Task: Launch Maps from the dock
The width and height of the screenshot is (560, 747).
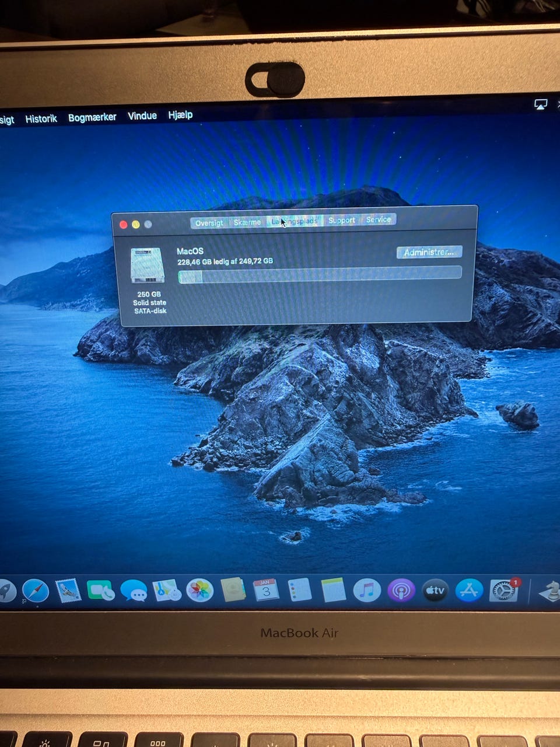Action: [167, 591]
